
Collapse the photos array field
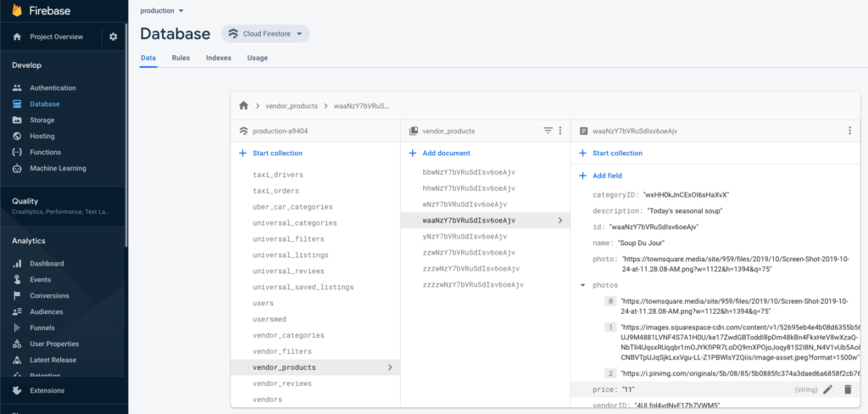pyautogui.click(x=582, y=285)
